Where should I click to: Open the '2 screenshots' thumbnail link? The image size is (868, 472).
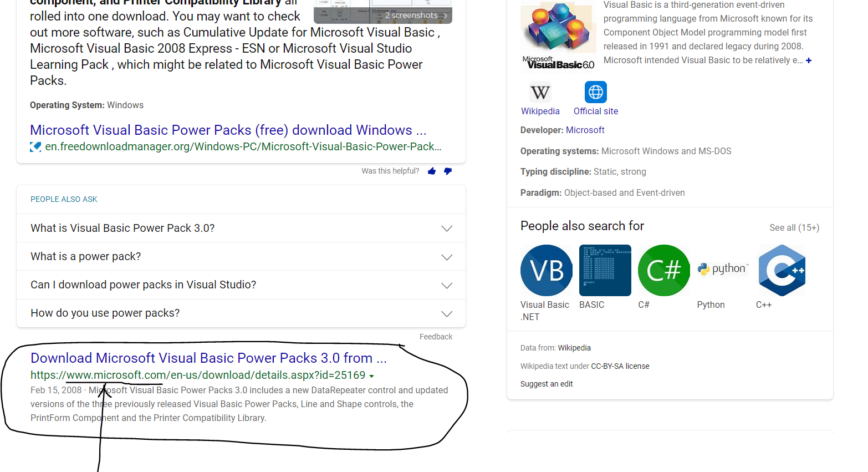(x=383, y=12)
